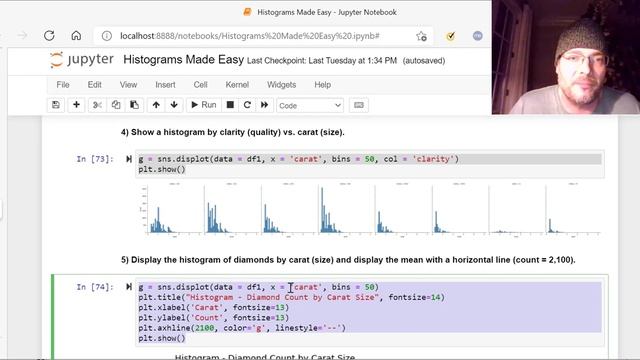Screen dimensions: 640x360
Task: Open the Help menu
Action: (x=322, y=85)
